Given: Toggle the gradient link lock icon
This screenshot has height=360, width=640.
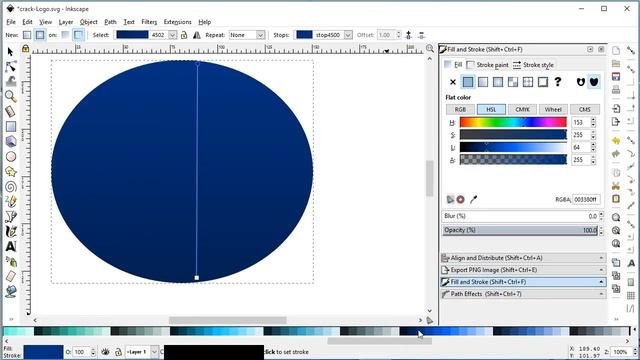Looking at the screenshot, I should (184, 35).
